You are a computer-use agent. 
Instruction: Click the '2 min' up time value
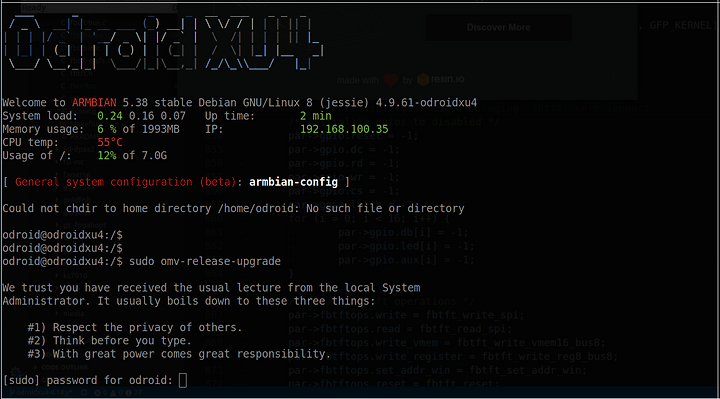tap(315, 116)
